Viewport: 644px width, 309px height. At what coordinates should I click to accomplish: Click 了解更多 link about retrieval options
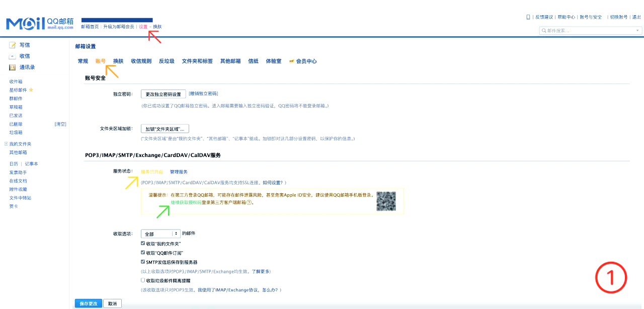262,271
